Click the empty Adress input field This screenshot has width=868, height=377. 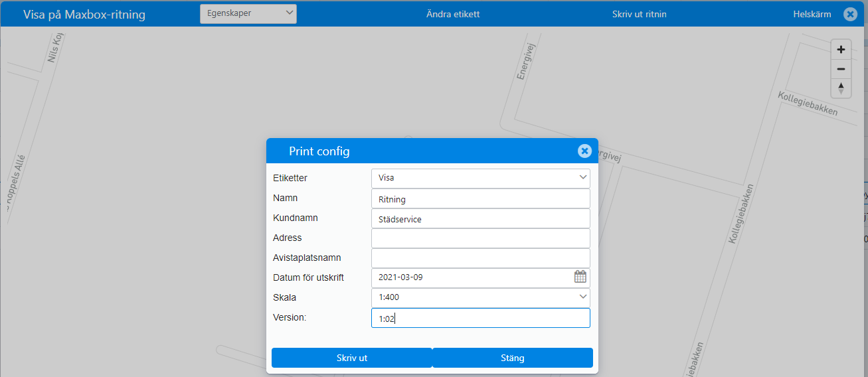point(481,238)
